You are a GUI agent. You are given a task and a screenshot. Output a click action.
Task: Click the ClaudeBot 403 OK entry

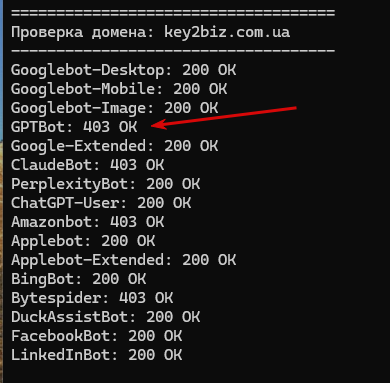[88, 165]
